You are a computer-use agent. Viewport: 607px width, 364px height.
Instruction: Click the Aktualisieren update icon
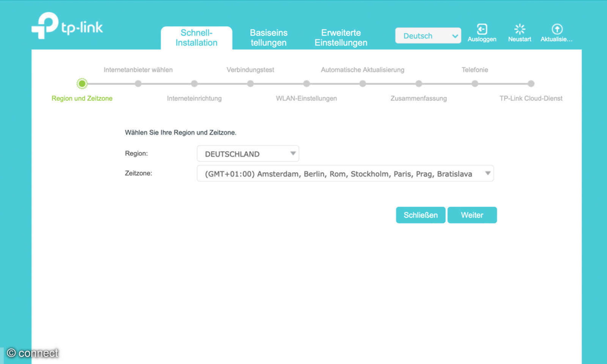557,30
